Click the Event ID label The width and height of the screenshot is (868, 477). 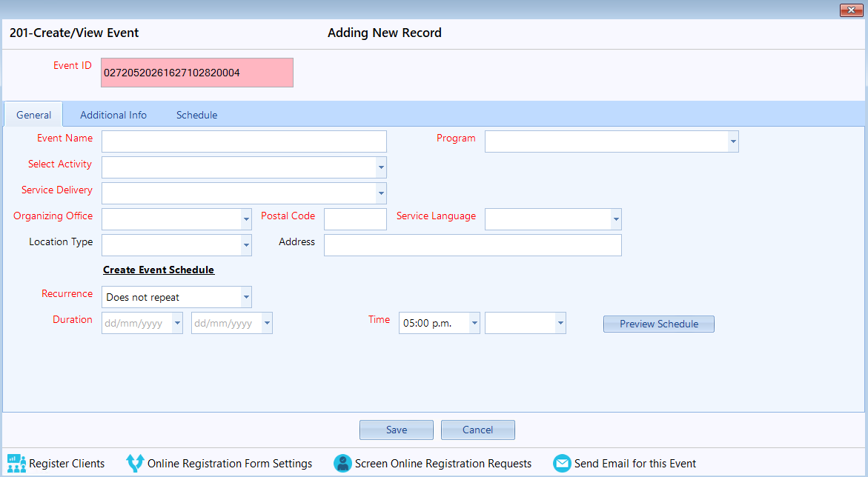(x=73, y=65)
